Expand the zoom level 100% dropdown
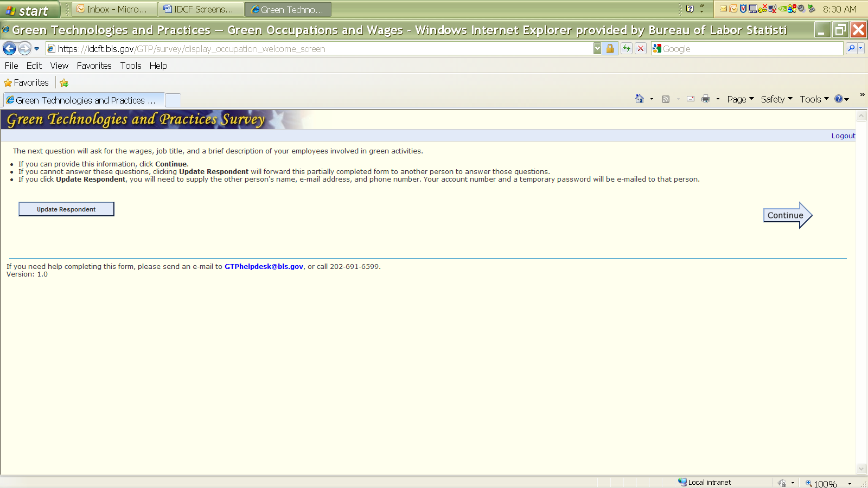 point(850,484)
